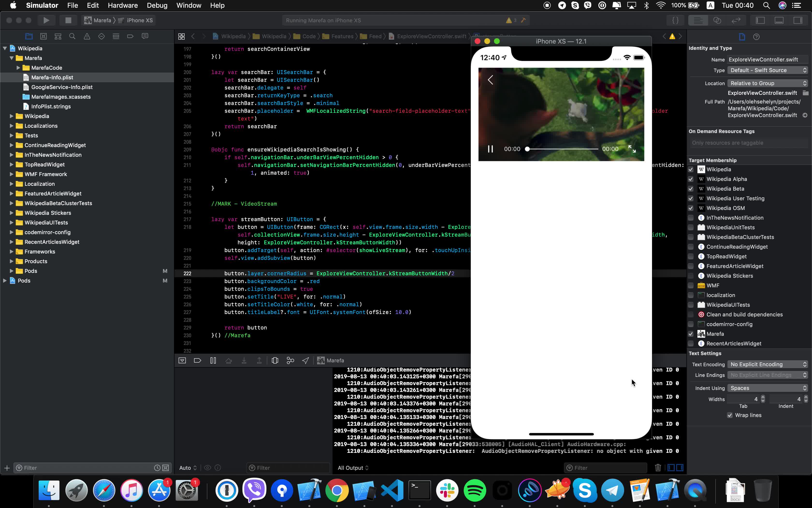
Task: Select the File inspector icon
Action: (x=742, y=37)
